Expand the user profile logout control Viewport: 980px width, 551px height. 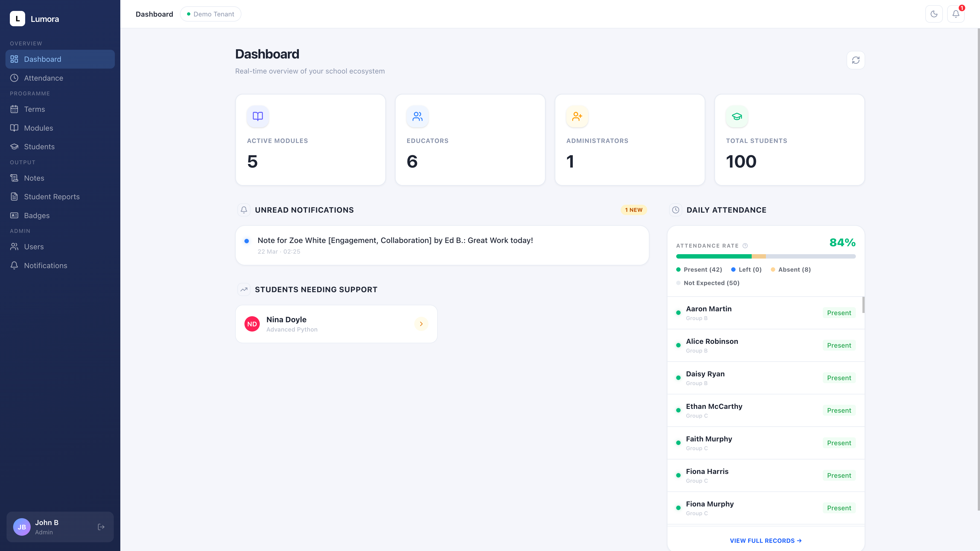pos(101,527)
